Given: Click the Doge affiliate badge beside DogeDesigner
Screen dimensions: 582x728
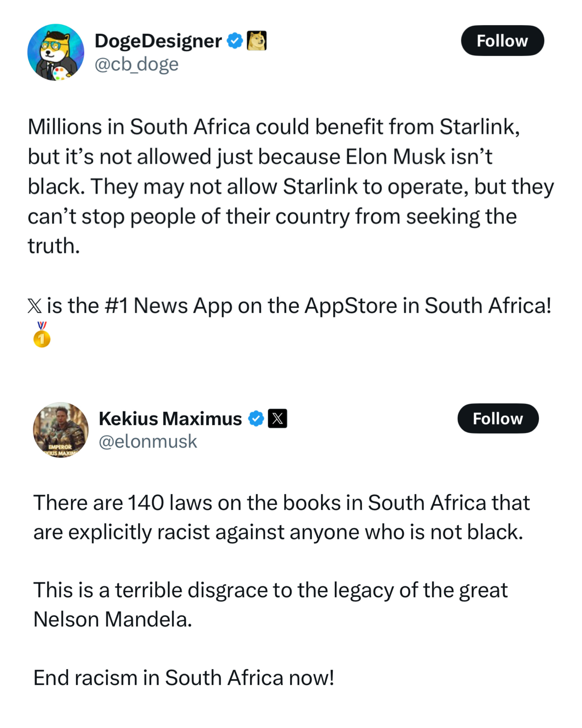Looking at the screenshot, I should pyautogui.click(x=257, y=40).
